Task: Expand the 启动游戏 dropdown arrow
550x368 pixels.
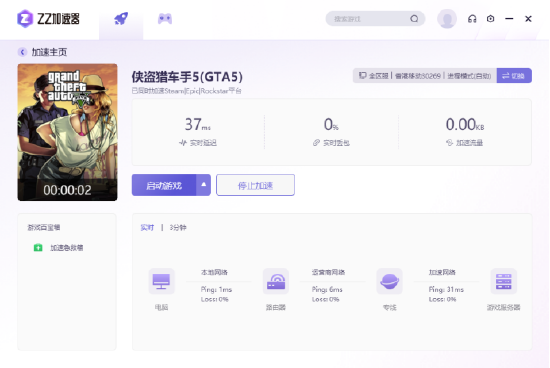Action: 203,185
